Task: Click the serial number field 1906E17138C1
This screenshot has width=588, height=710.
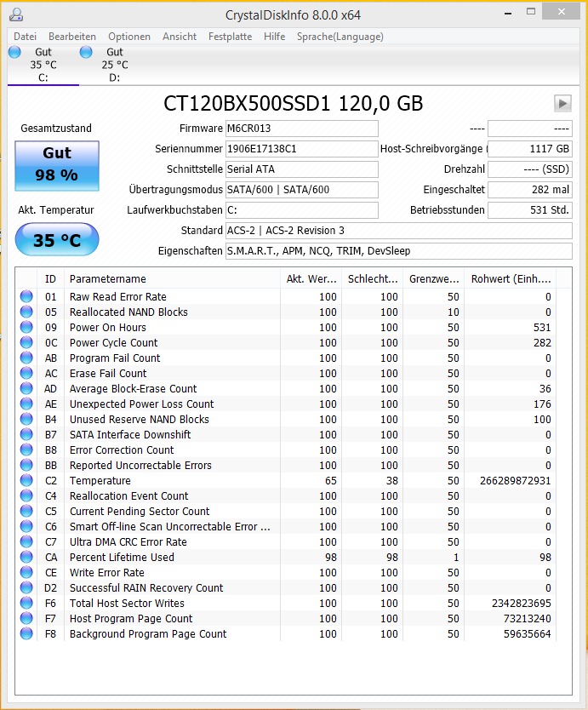Action: 302,149
